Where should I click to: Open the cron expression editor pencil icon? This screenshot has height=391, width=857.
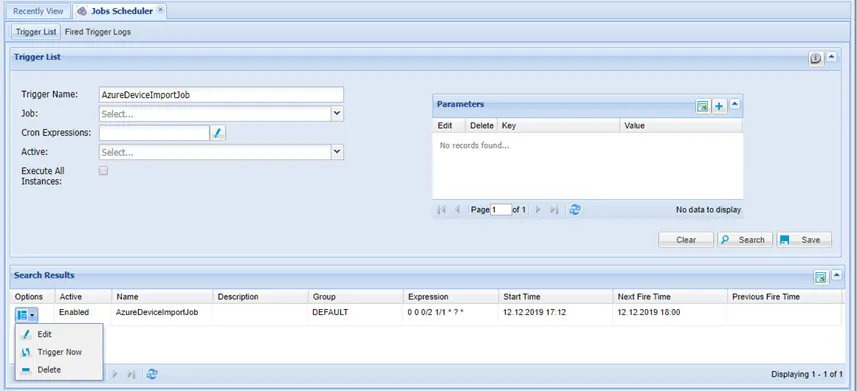(x=218, y=133)
